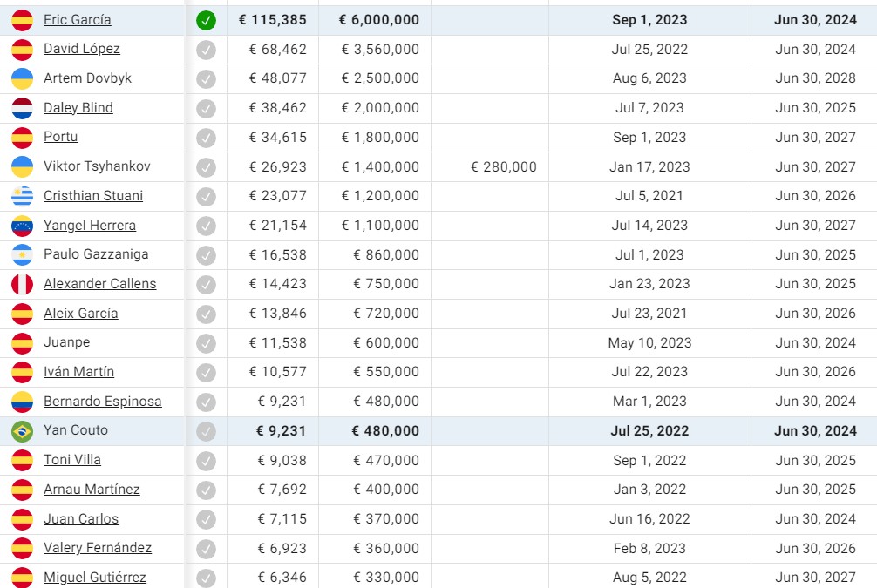This screenshot has height=588, width=877.
Task: Click the Uruguay flag next to Cristhian Stuani
Action: pos(22,196)
